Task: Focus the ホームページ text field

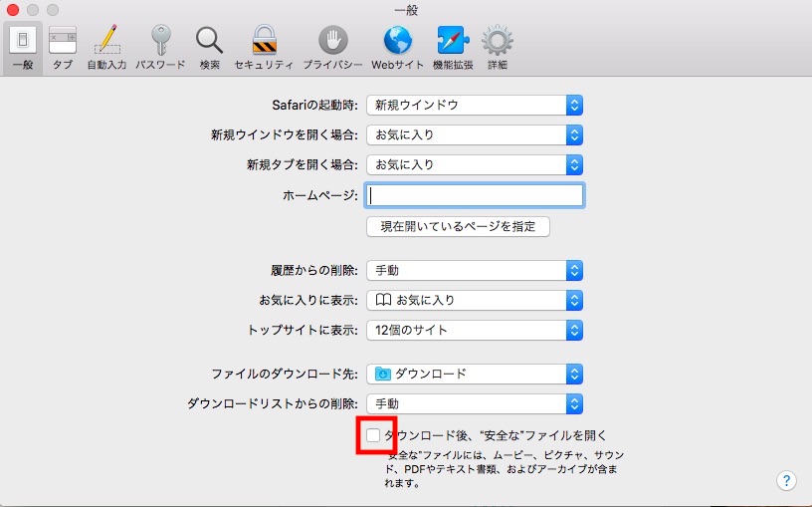Action: 475,195
